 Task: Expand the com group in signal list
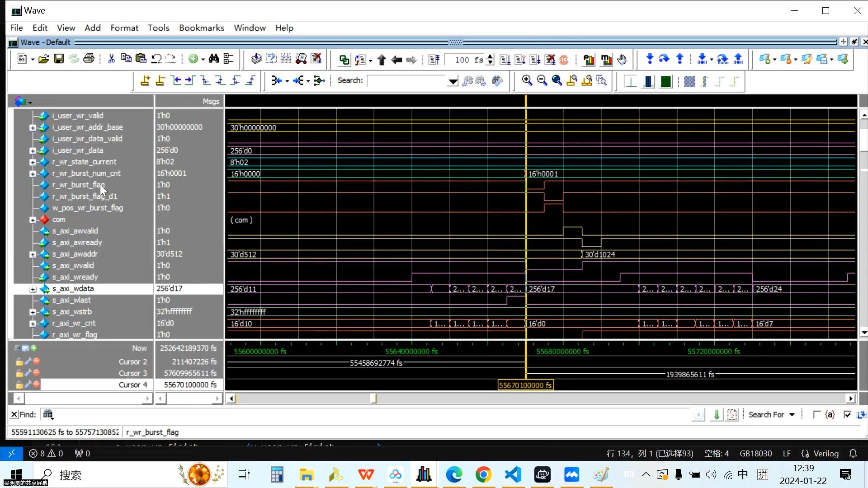(x=32, y=219)
